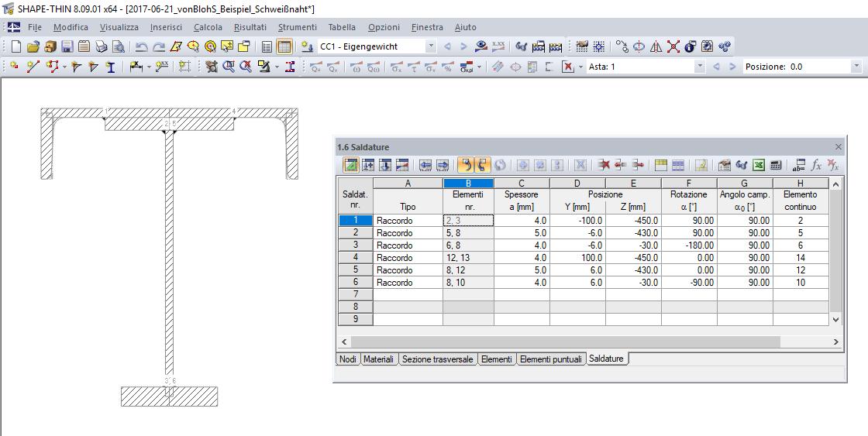
Task: Toggle the first orange sync arrow button
Action: click(x=466, y=165)
